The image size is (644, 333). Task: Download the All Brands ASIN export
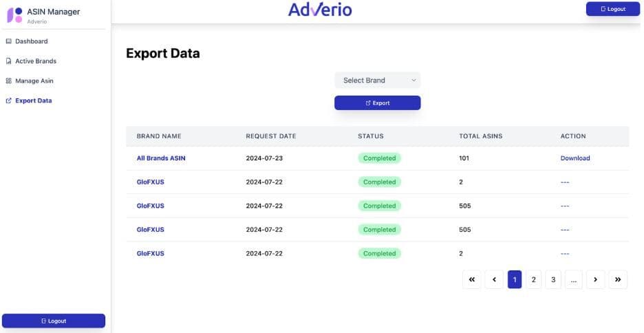575,158
